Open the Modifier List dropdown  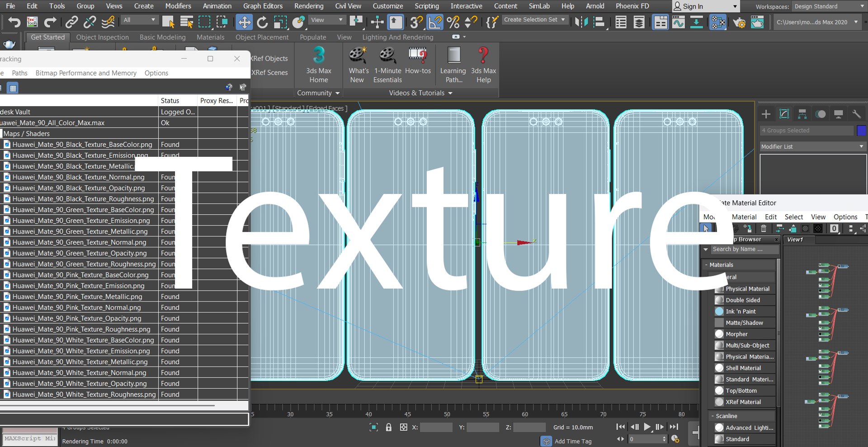813,146
